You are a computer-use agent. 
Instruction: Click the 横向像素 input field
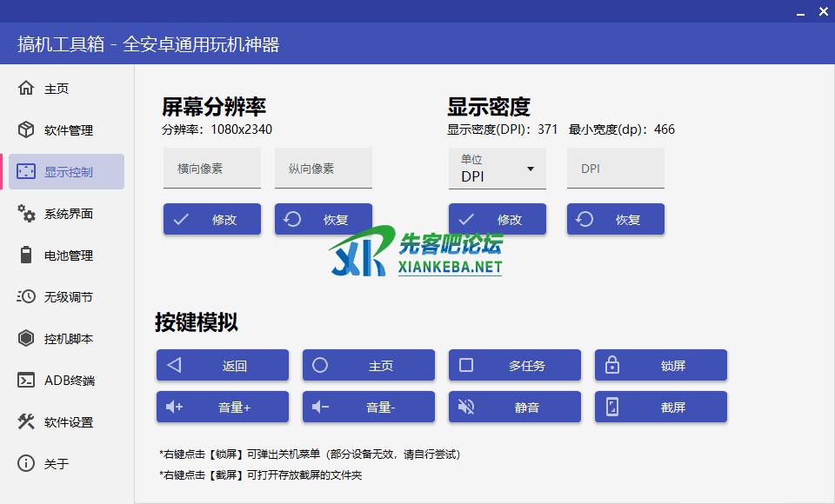point(211,169)
